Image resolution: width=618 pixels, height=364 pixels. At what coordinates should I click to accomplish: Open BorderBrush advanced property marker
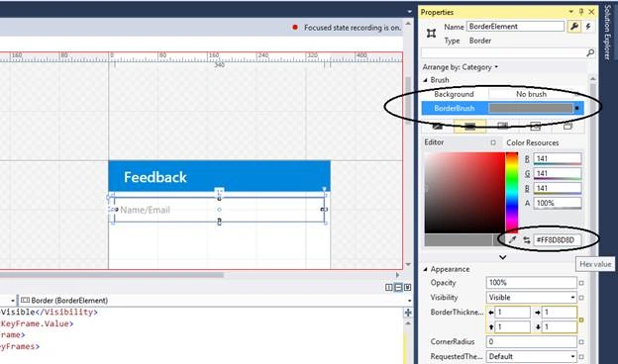click(x=577, y=108)
